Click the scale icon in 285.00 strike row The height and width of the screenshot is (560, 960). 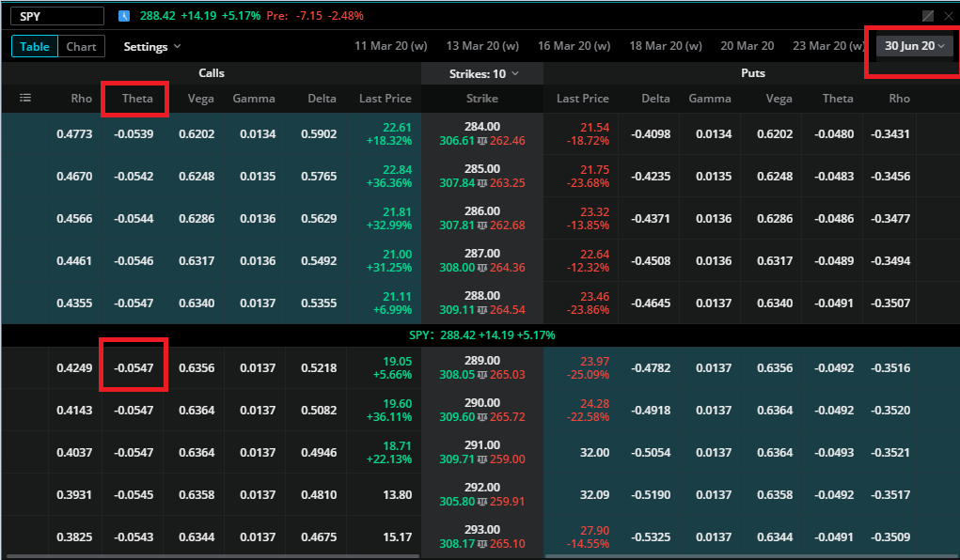click(x=481, y=183)
